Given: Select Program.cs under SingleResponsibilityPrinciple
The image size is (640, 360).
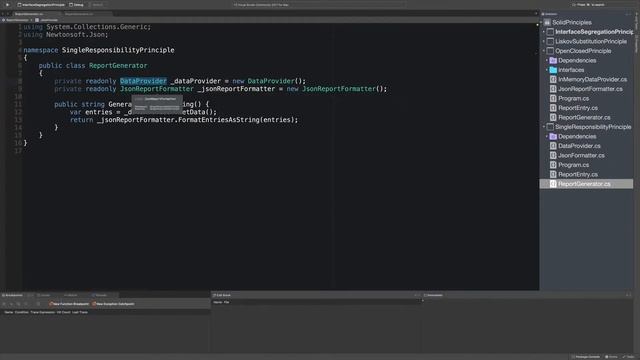Looking at the screenshot, I should coord(573,165).
